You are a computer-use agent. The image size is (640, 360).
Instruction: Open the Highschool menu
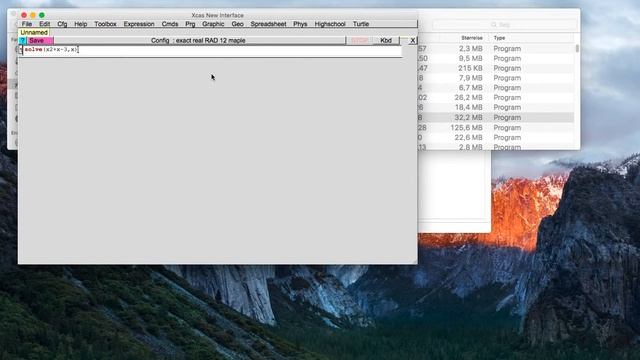330,24
